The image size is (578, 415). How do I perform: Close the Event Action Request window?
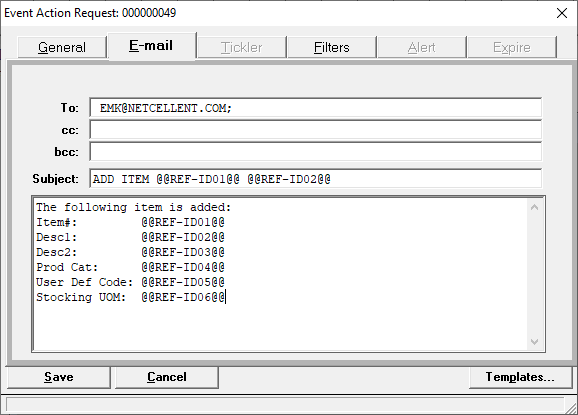coord(562,13)
